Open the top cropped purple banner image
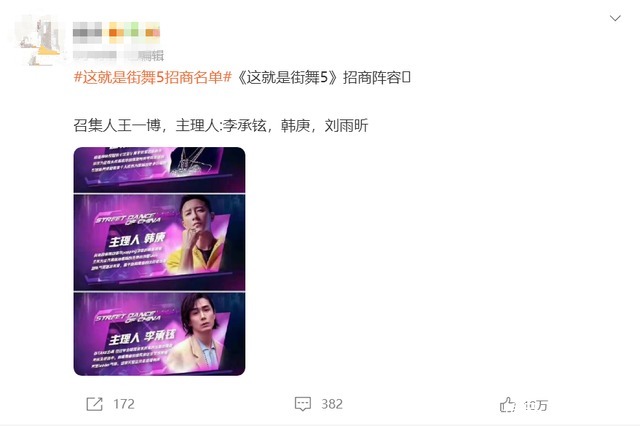640x426 pixels. coord(159,169)
